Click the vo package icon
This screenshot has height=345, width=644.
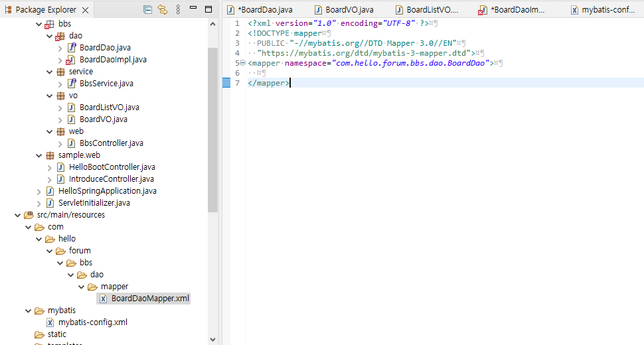point(61,96)
